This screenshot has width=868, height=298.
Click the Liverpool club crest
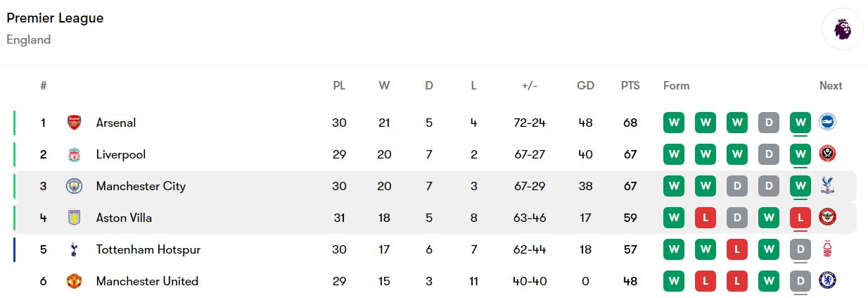74,154
